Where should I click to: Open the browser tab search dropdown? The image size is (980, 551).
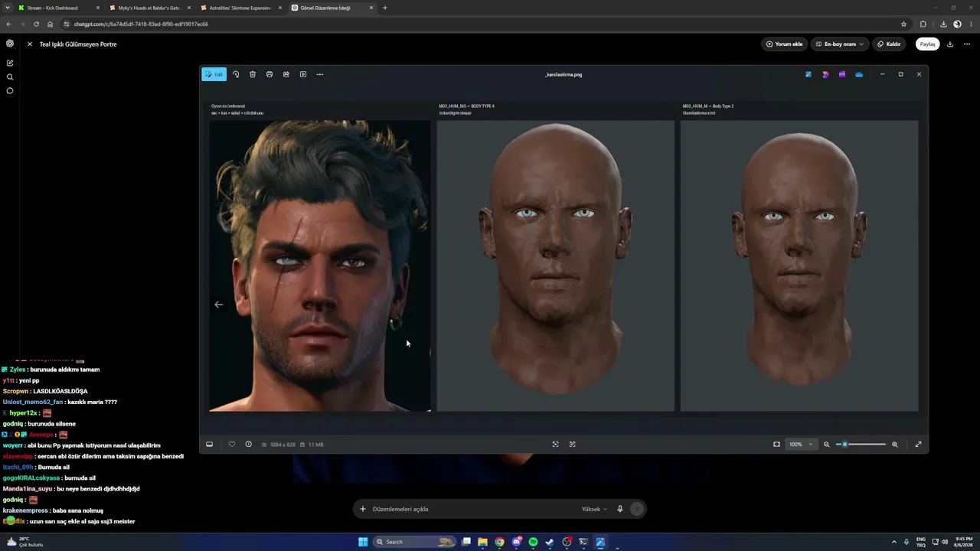tap(8, 8)
